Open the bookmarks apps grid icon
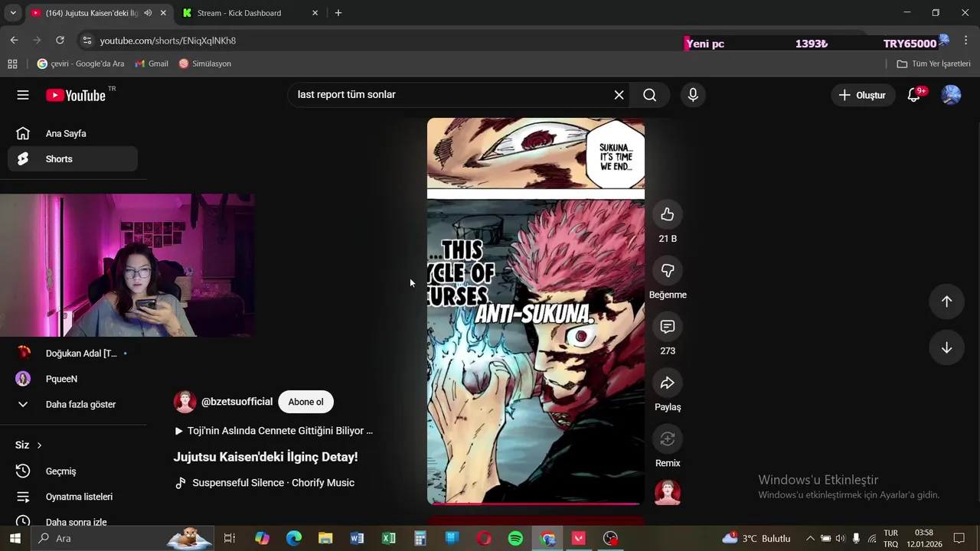The height and width of the screenshot is (551, 980). 12,64
